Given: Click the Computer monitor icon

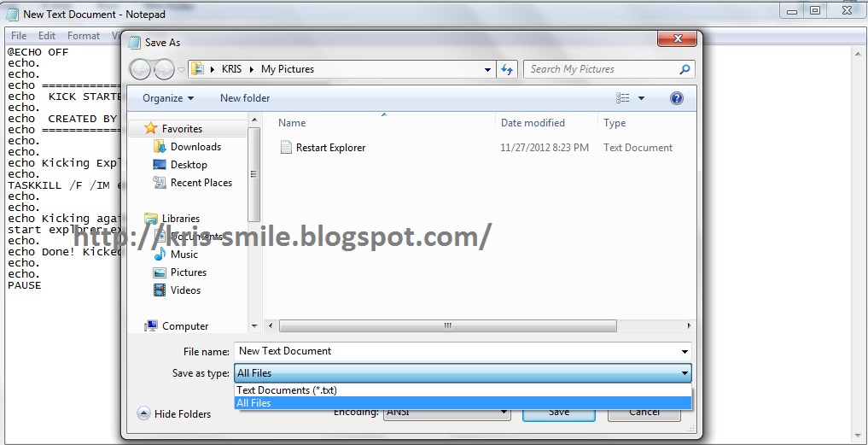Looking at the screenshot, I should point(150,326).
